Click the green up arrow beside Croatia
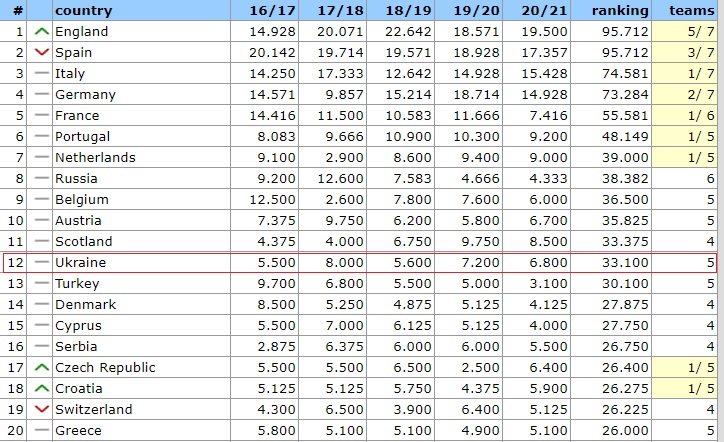 41,389
